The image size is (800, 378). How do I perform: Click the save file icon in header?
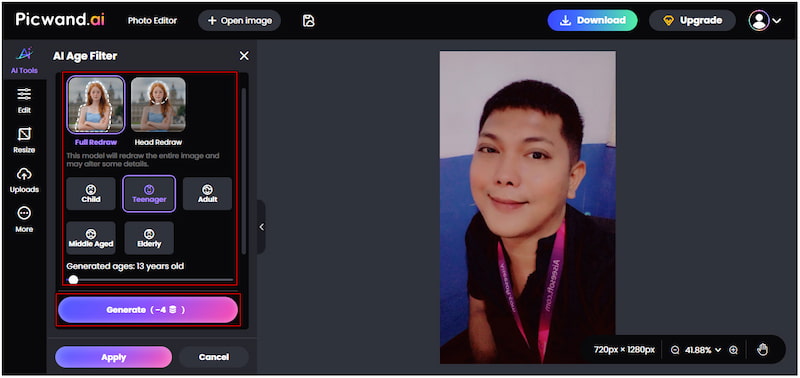coord(308,20)
